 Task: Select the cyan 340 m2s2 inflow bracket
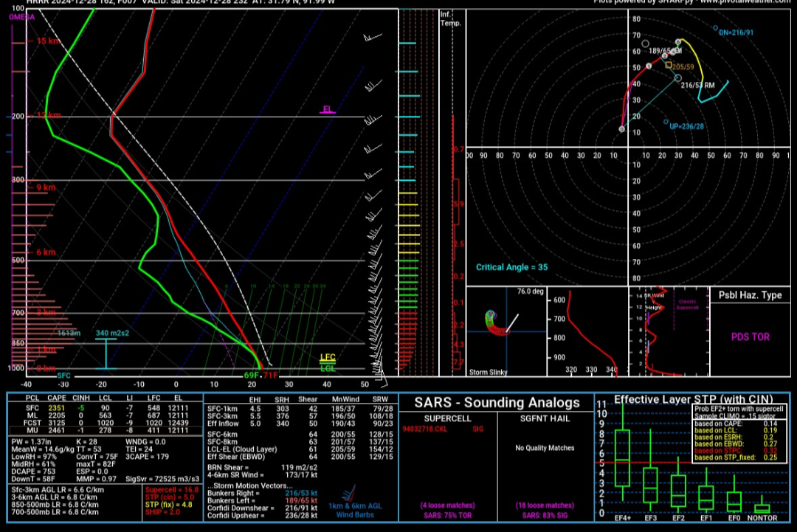click(106, 353)
